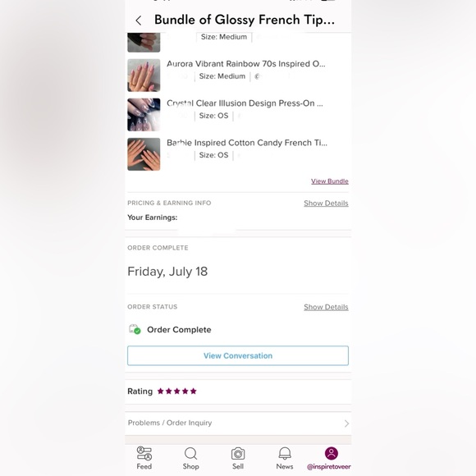Image resolution: width=476 pixels, height=476 pixels.
Task: Show Details for Order Status
Action: click(x=326, y=307)
